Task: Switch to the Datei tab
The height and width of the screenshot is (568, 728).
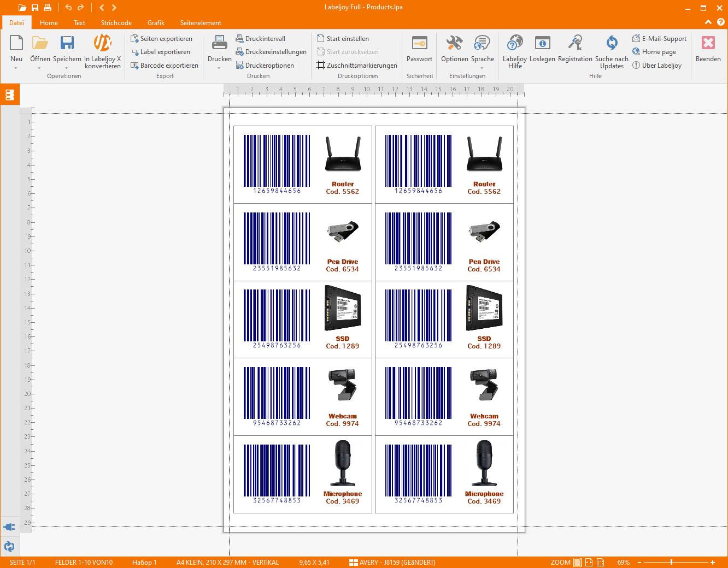Action: click(x=16, y=22)
